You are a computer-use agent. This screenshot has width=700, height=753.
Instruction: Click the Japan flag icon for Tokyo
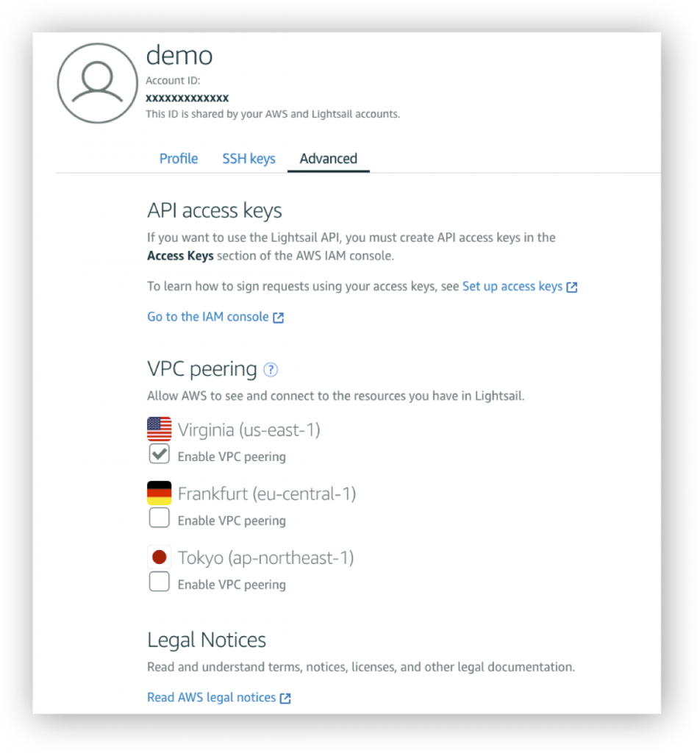160,557
